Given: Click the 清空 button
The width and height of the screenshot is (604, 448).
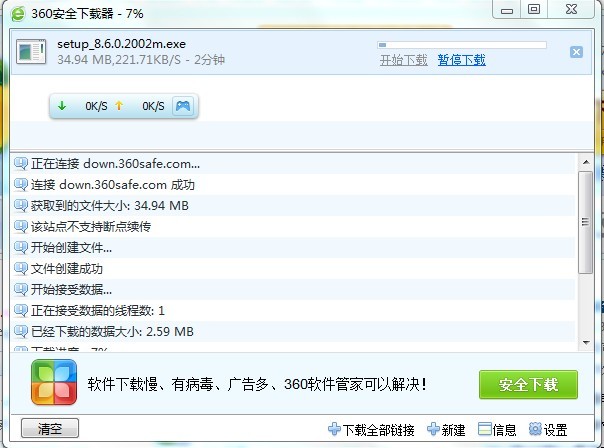Looking at the screenshot, I should [x=50, y=428].
